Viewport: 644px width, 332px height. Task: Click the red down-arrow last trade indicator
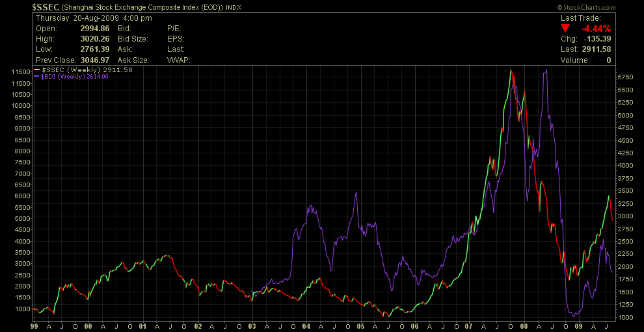point(565,29)
